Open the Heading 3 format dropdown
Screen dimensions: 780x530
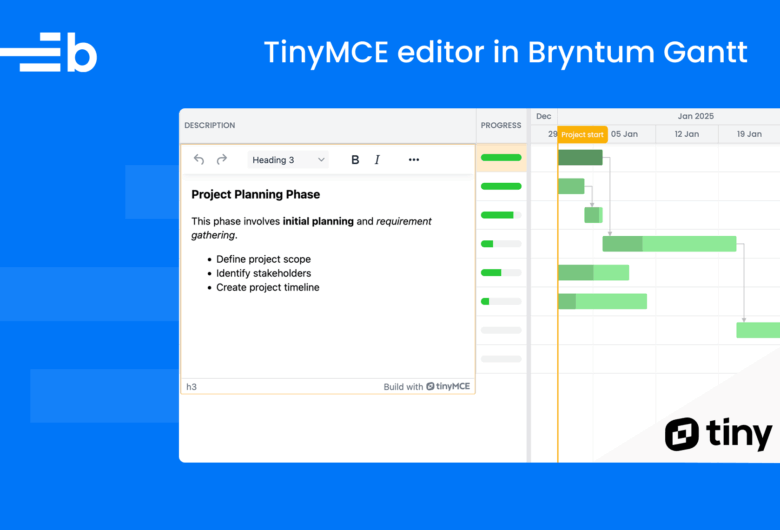[x=288, y=160]
